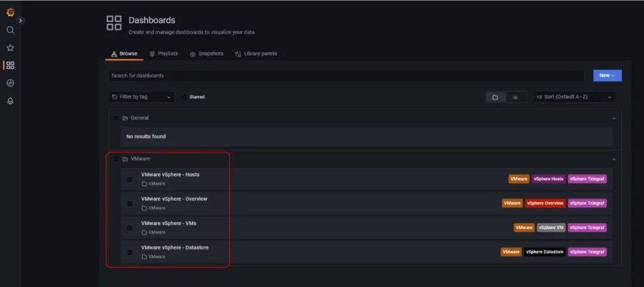Click vSphere Telegraf tag on VMs row

click(x=587, y=227)
